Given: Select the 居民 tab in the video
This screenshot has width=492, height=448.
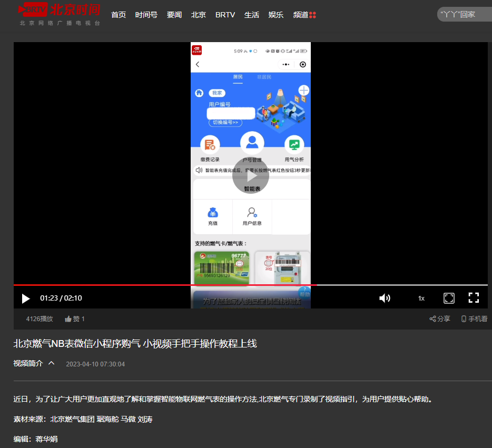Looking at the screenshot, I should [x=238, y=77].
